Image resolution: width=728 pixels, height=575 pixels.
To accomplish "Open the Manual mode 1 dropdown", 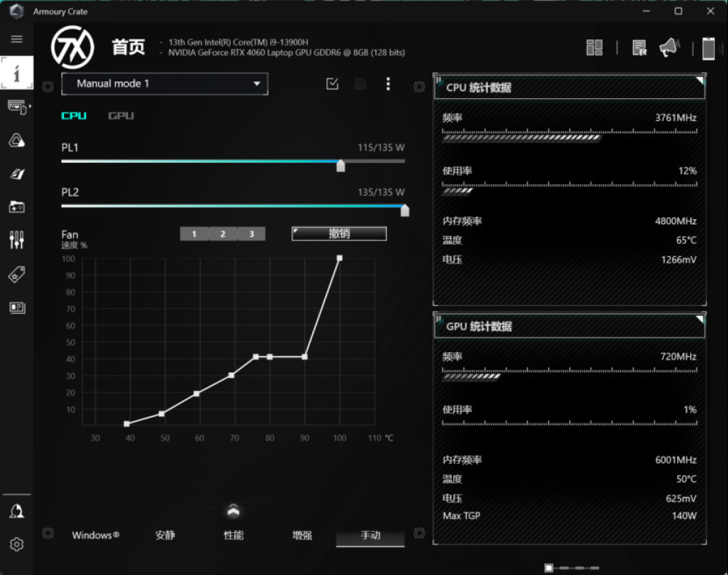I will click(165, 84).
